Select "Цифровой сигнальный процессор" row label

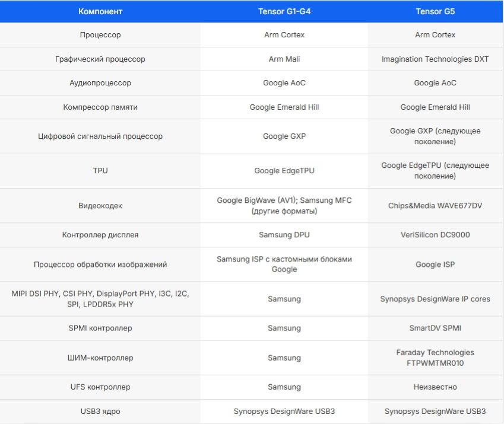pos(100,136)
